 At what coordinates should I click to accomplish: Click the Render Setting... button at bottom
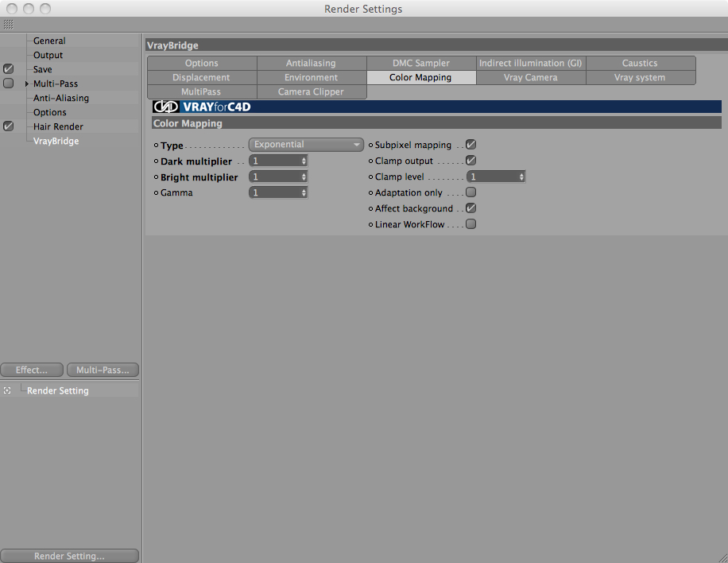click(x=70, y=556)
